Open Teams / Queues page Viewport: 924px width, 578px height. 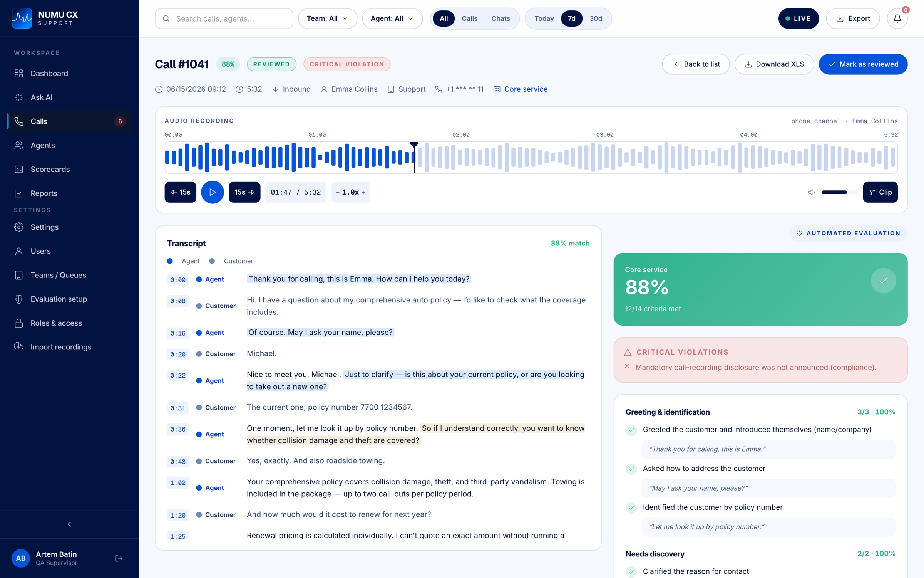(69, 275)
